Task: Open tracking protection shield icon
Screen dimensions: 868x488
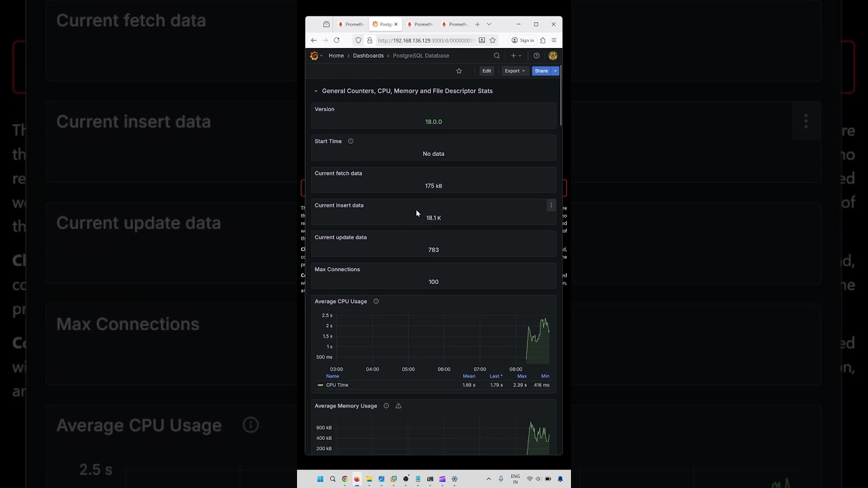Action: coord(359,40)
